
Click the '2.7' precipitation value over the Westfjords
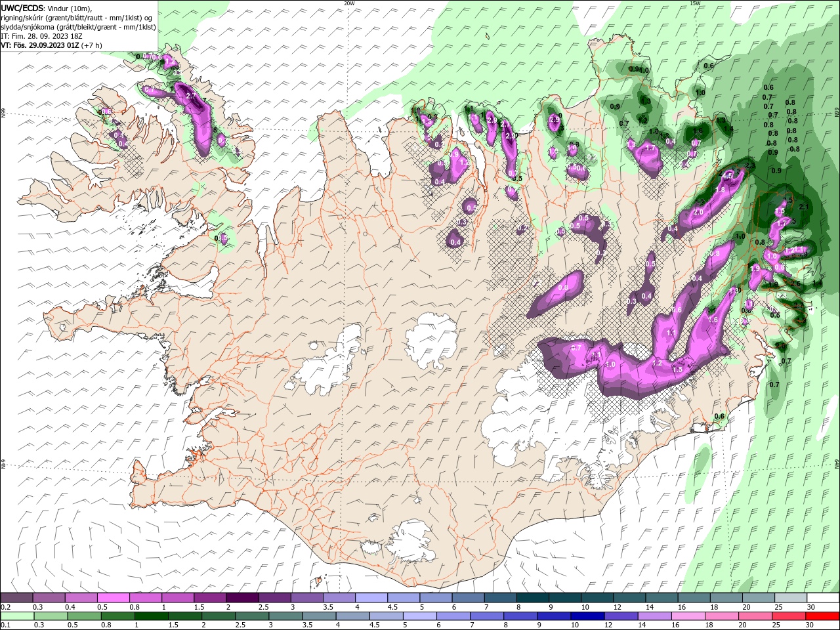click(191, 96)
